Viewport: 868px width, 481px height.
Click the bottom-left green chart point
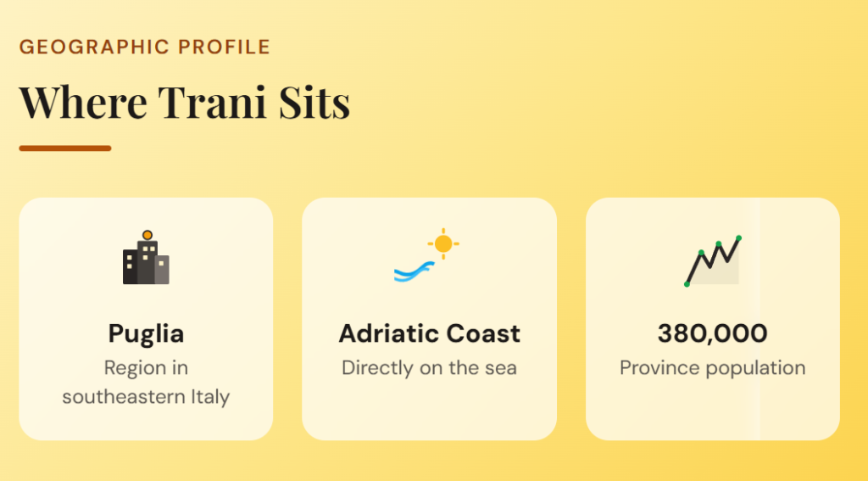[x=687, y=283]
